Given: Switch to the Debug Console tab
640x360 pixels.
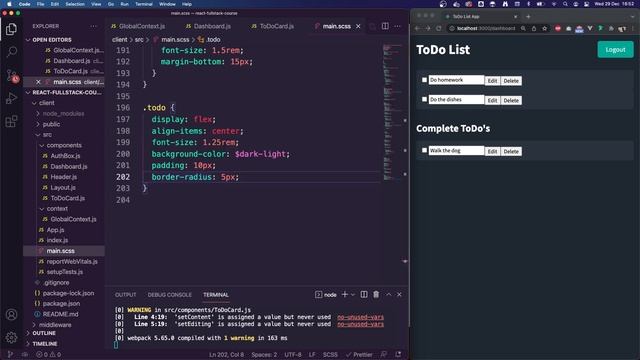Looking at the screenshot, I should point(169,295).
